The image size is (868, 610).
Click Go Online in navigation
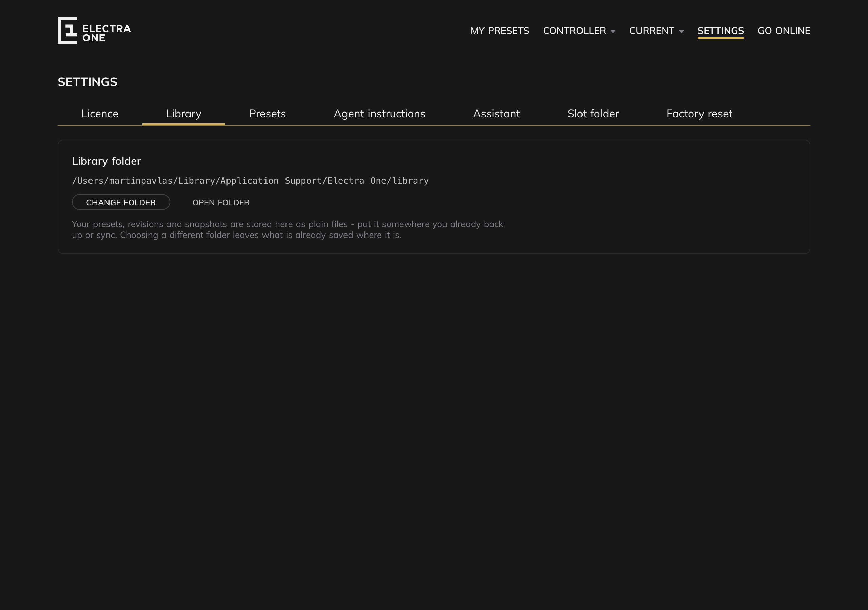[784, 30]
